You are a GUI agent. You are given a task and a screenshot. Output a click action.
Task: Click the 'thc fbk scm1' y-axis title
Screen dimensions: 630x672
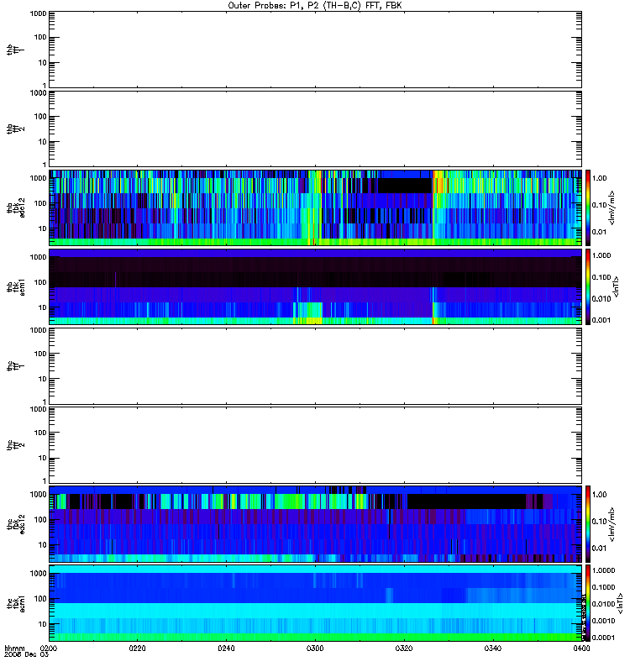point(15,603)
